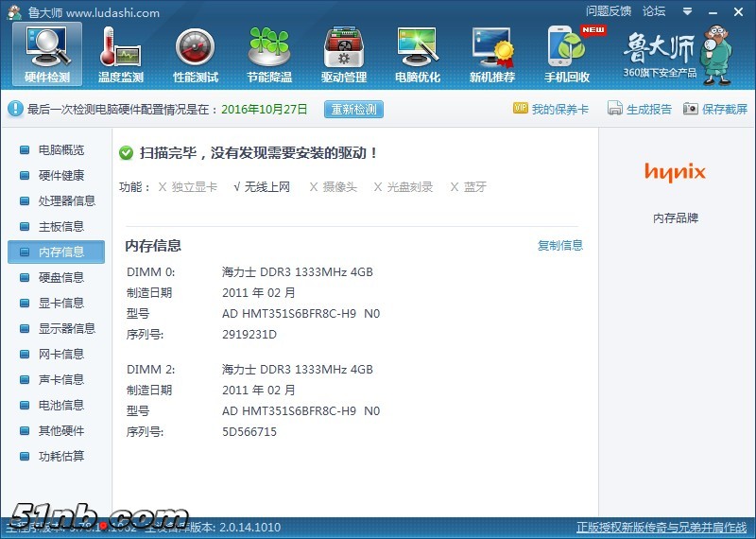Viewport: 756px width, 539px height.
Task: Open 节能降温 energy saving icon
Action: (x=269, y=53)
